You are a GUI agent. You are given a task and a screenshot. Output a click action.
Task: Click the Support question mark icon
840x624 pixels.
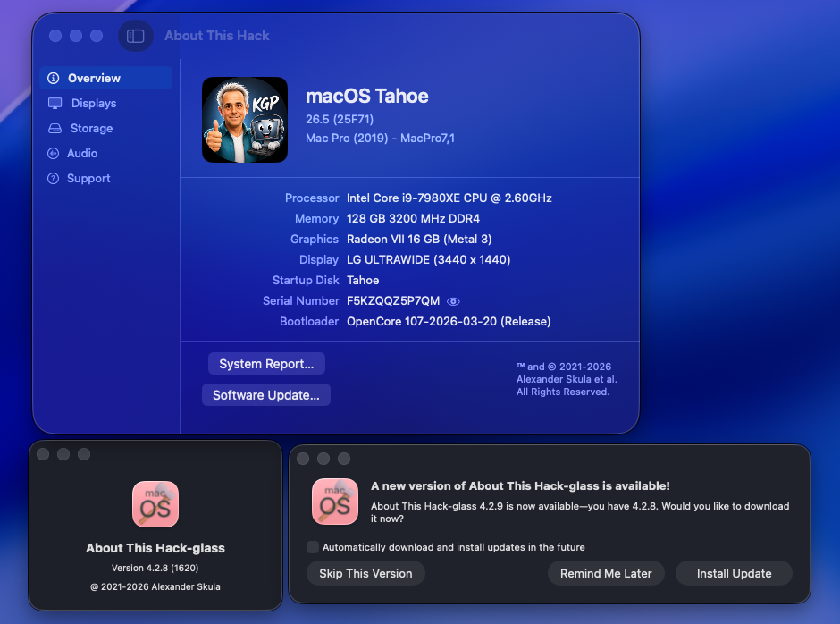[53, 179]
